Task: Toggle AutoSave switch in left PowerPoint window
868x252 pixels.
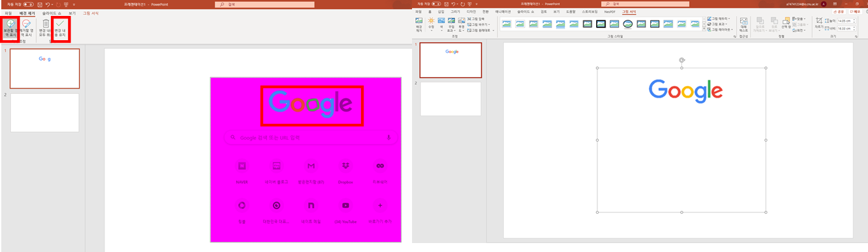Action: coord(28,4)
